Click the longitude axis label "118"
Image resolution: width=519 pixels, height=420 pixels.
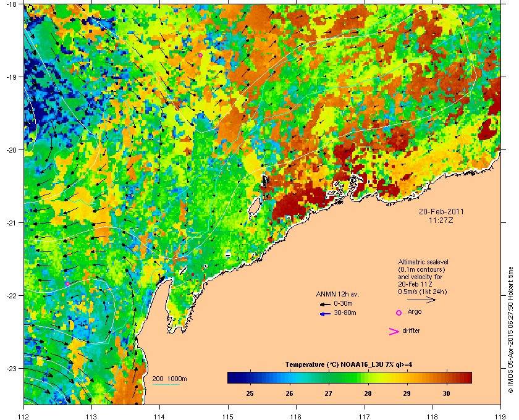[432, 416]
